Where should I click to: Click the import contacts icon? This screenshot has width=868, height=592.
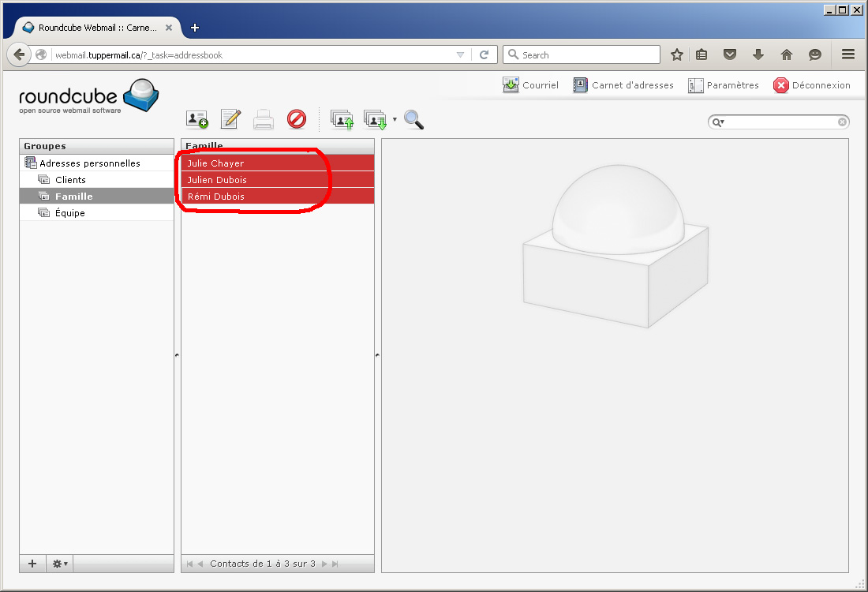tap(342, 119)
